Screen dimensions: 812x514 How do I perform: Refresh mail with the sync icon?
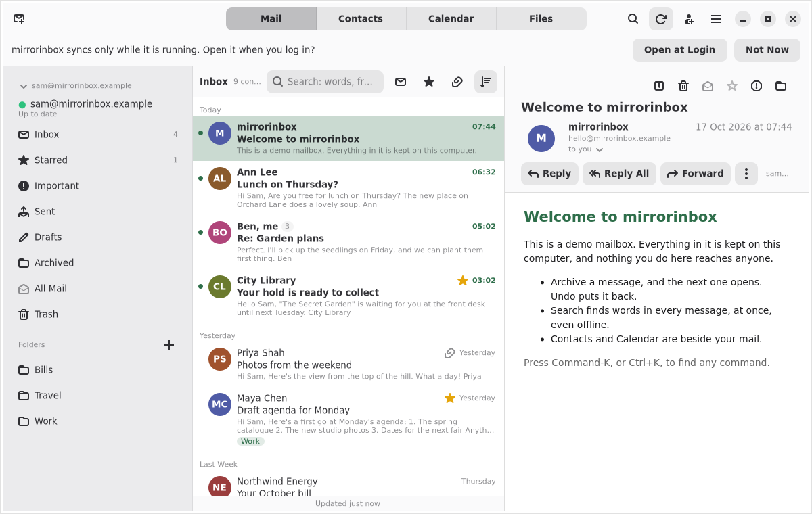coord(661,19)
